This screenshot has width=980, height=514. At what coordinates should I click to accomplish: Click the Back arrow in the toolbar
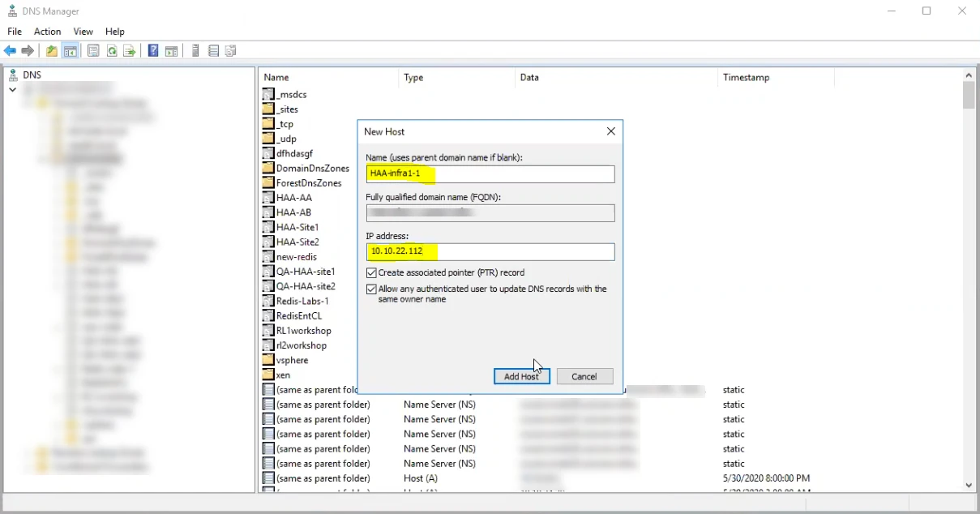(x=10, y=51)
